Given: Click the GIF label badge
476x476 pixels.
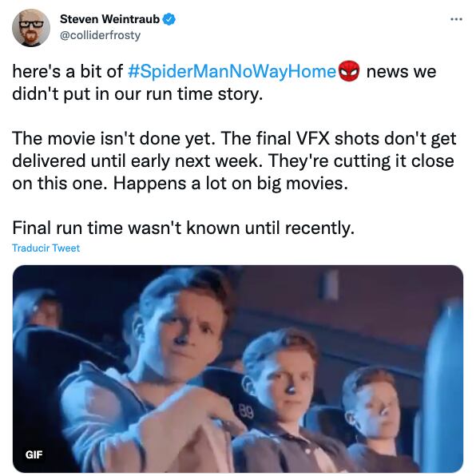Looking at the screenshot, I should (x=34, y=454).
